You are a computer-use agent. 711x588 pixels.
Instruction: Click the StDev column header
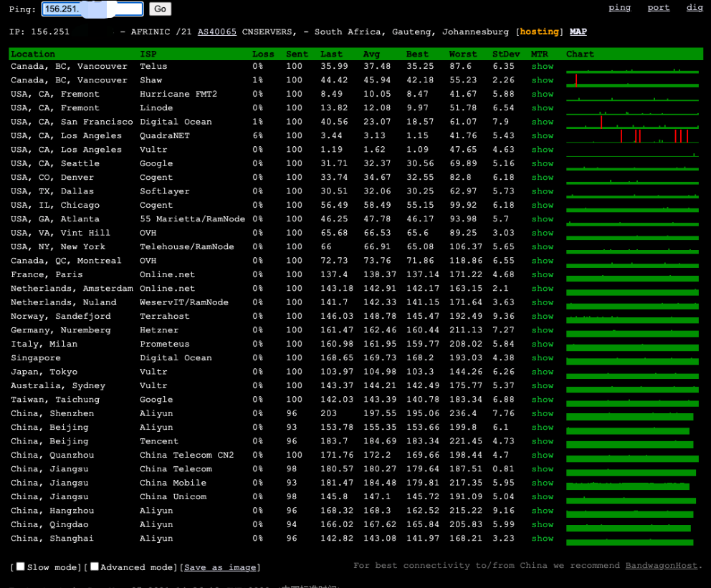(x=506, y=54)
